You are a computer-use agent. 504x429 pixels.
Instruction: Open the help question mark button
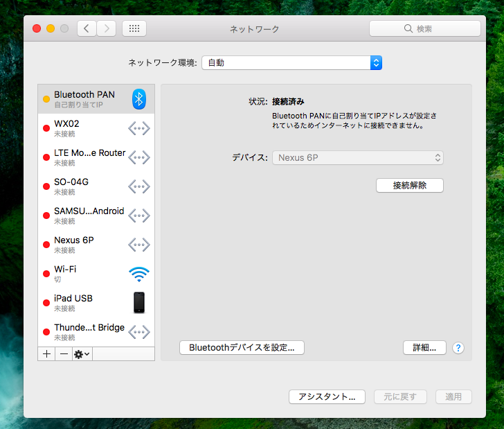(458, 348)
